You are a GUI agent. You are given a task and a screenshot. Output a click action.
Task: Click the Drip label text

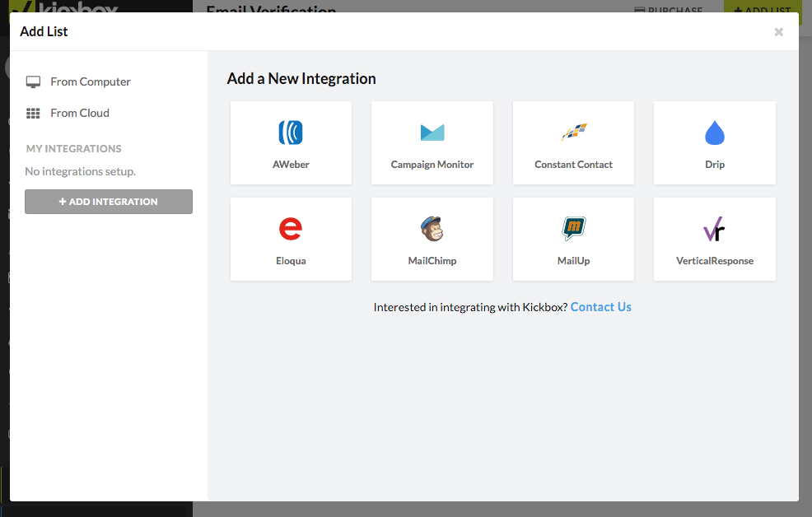click(x=715, y=165)
